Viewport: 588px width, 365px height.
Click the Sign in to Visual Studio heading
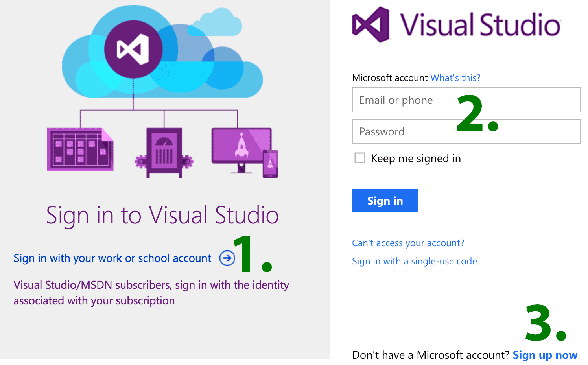(x=162, y=215)
